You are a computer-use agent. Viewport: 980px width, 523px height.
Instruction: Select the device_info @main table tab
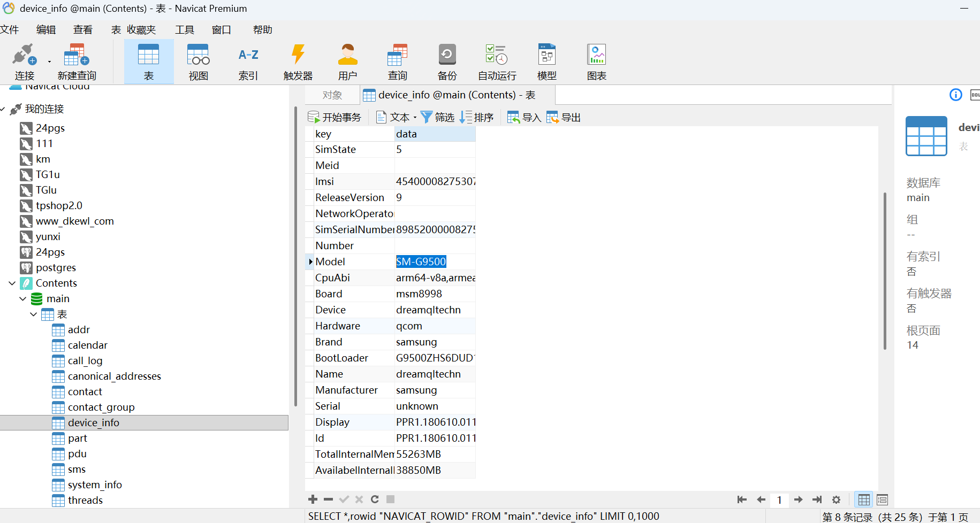tap(458, 95)
